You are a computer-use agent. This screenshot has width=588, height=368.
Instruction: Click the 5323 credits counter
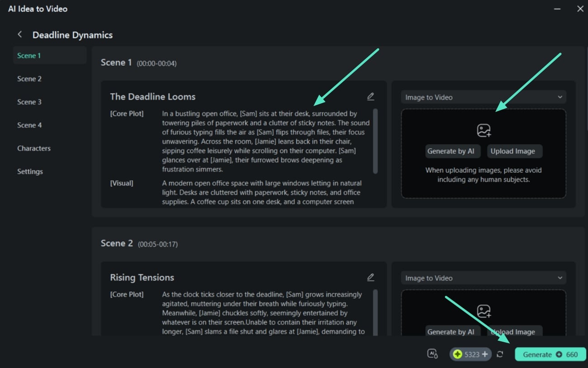(471, 354)
